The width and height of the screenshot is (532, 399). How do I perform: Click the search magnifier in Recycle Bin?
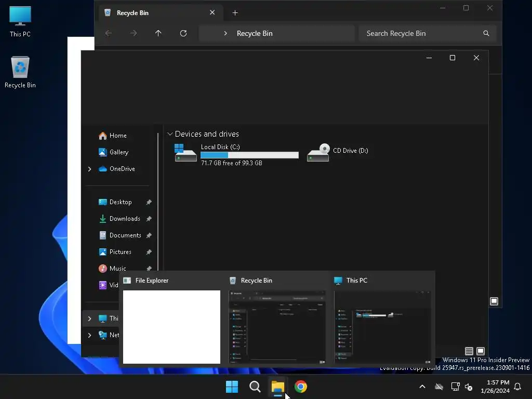(486, 33)
